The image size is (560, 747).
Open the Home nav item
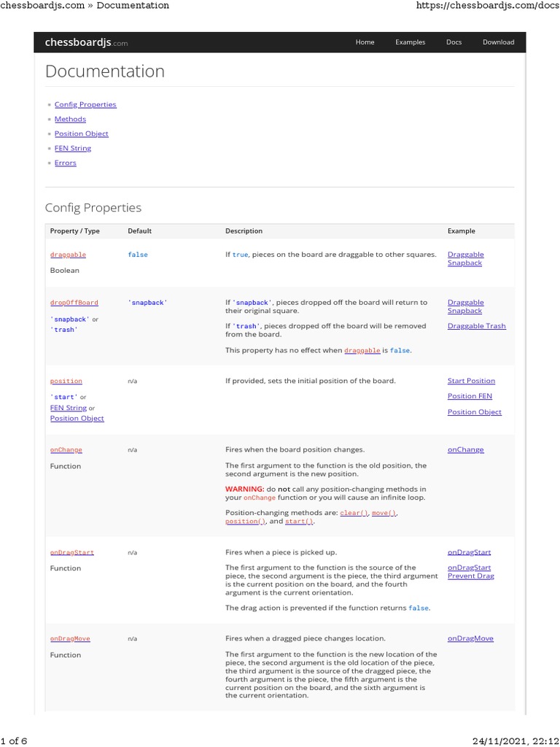pyautogui.click(x=365, y=42)
